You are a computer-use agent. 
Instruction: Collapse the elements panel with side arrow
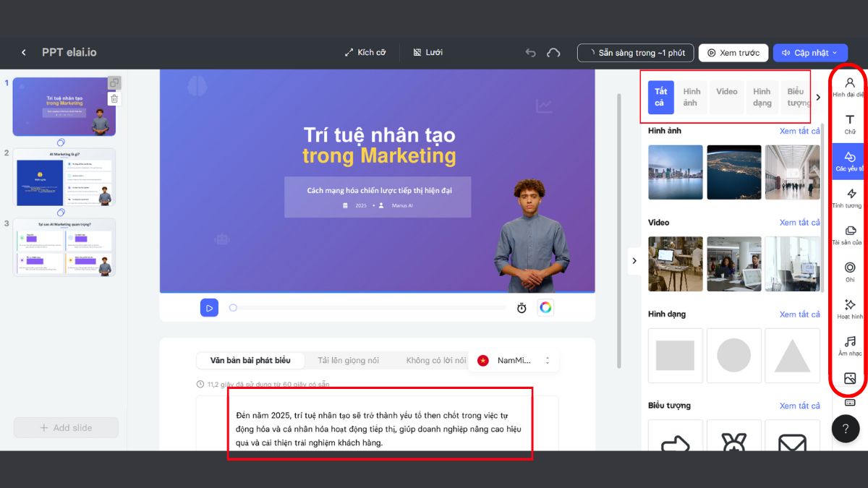coord(634,261)
